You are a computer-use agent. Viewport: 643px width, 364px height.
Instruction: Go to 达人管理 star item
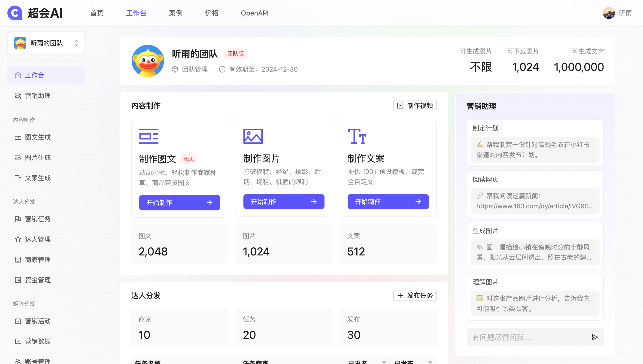pyautogui.click(x=37, y=239)
